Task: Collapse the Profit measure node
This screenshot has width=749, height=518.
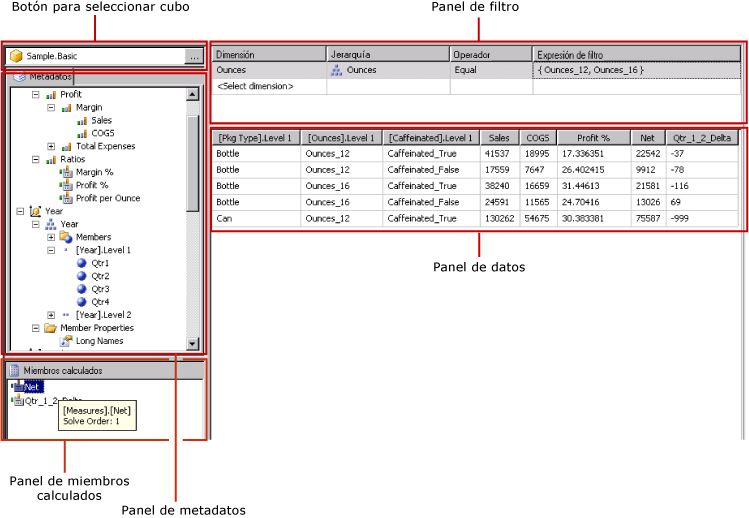Action: (36, 95)
